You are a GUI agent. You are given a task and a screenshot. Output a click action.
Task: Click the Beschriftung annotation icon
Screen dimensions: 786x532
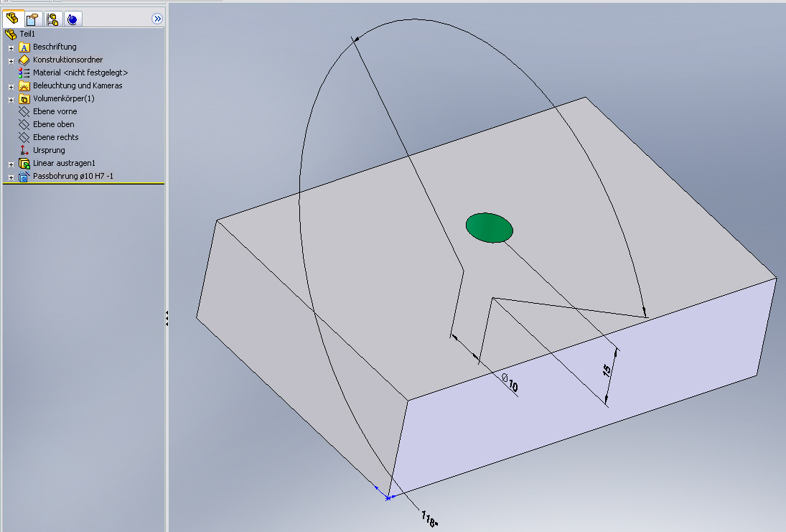24,47
